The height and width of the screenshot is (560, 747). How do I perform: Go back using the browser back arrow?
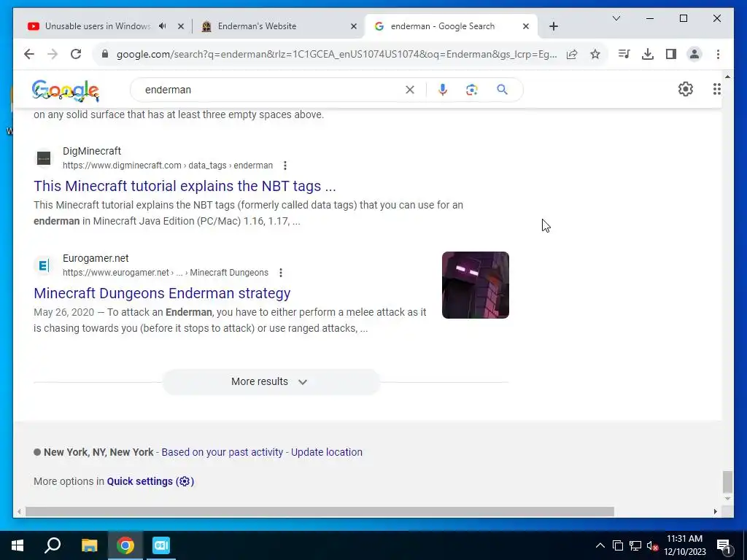(x=29, y=54)
